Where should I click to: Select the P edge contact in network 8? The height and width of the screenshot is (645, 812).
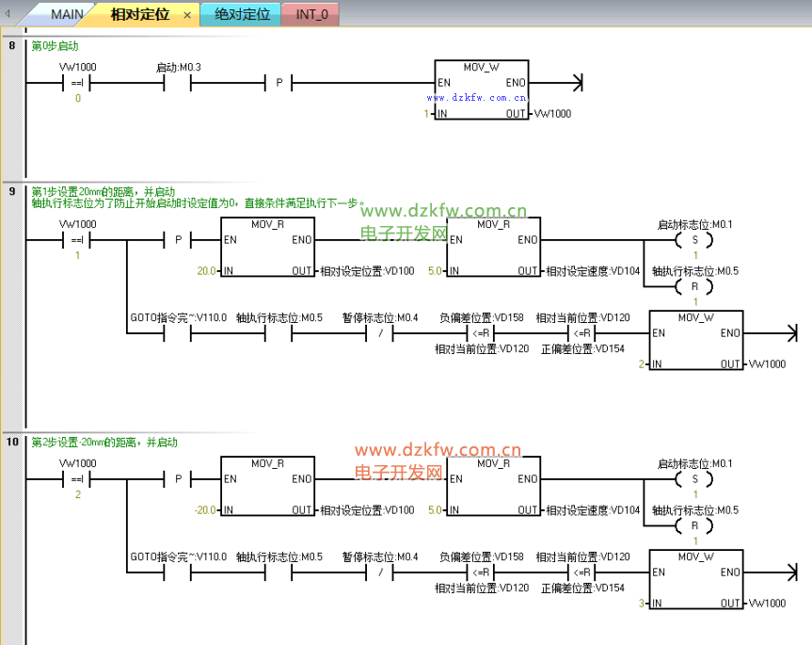pyautogui.click(x=279, y=84)
